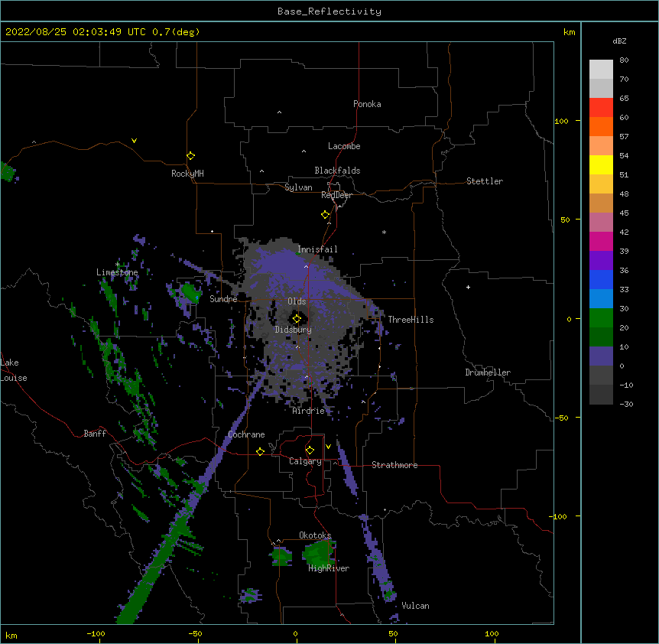Click the Blackfalds city label
Image resolution: width=659 pixels, height=644 pixels.
(x=337, y=171)
